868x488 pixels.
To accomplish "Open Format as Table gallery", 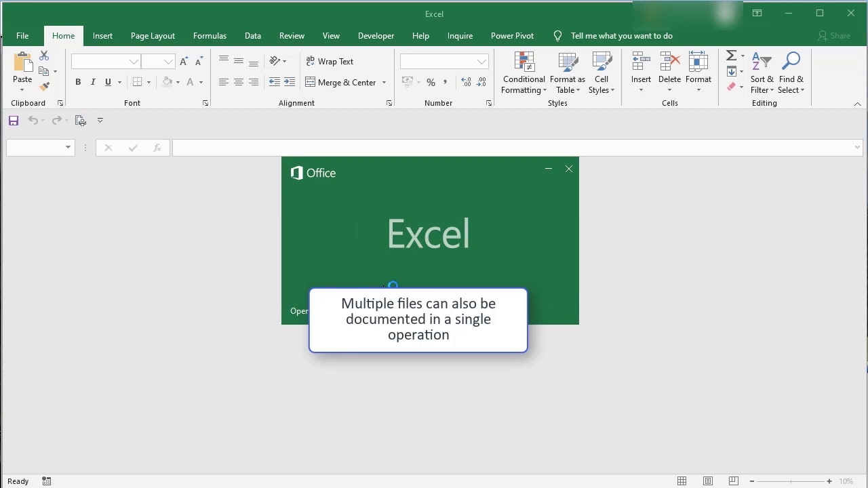I will coord(568,73).
